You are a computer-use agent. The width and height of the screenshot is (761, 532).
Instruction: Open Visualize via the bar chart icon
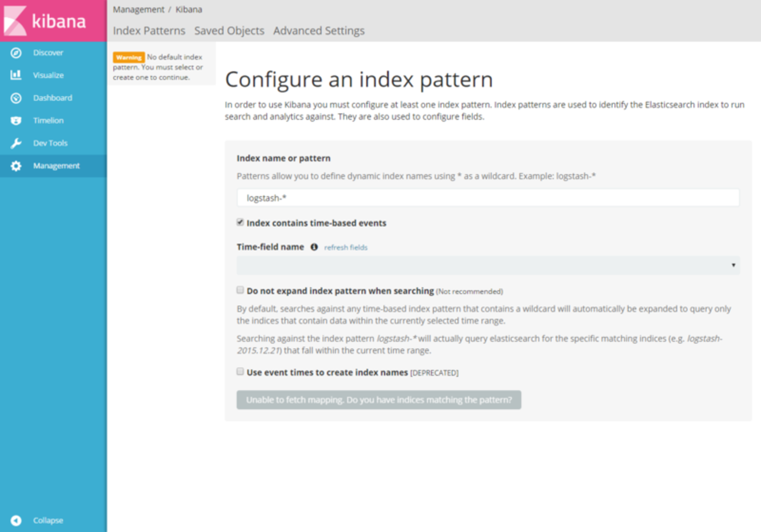pyautogui.click(x=16, y=75)
